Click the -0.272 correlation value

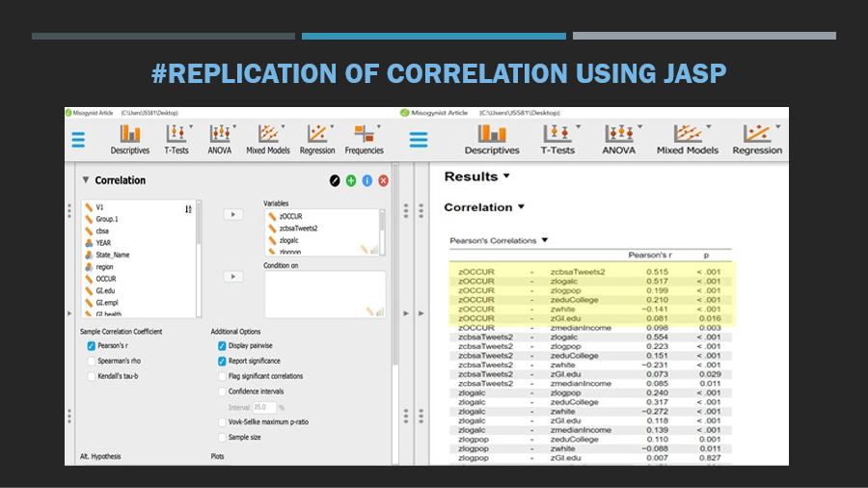[x=655, y=411]
